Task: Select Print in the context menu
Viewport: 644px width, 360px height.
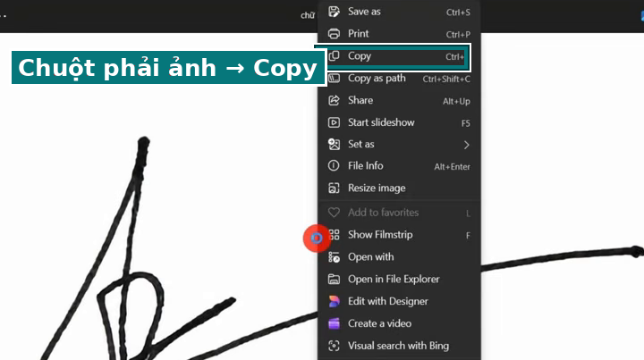Action: click(x=399, y=34)
